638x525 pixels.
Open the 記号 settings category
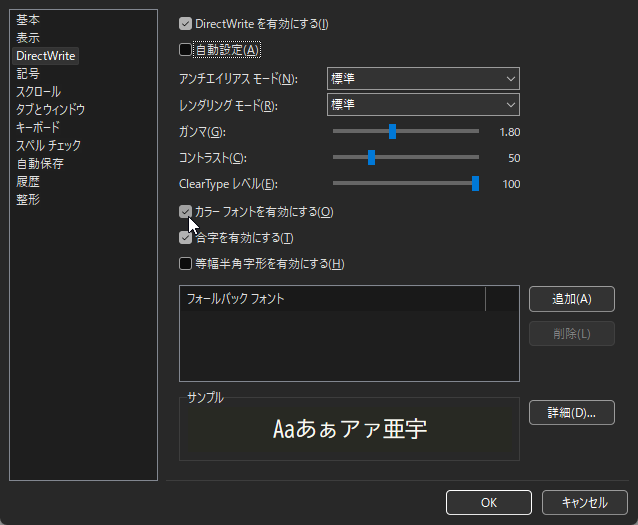[28, 74]
